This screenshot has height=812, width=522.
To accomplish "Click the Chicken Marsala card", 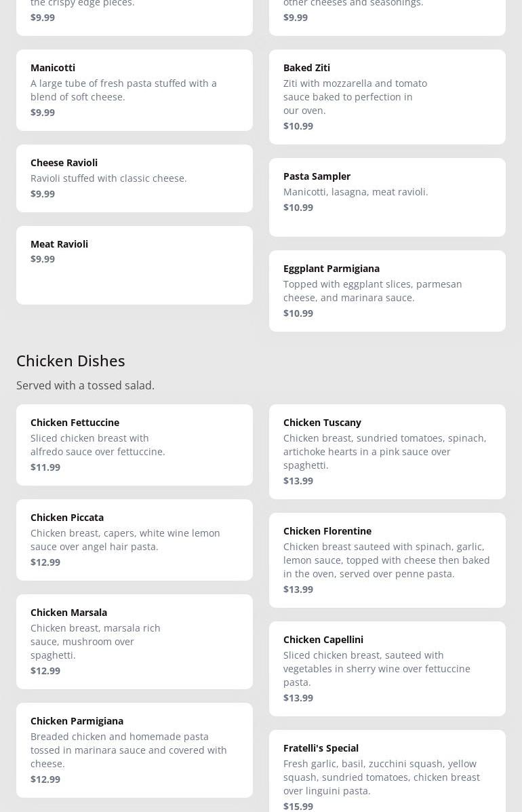I will pos(134,641).
